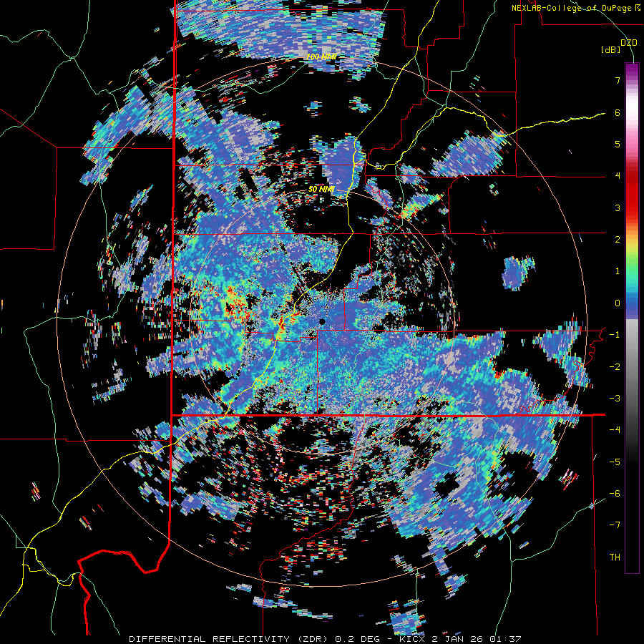
Task: Click the color bar tick label -1
Action: (x=615, y=335)
